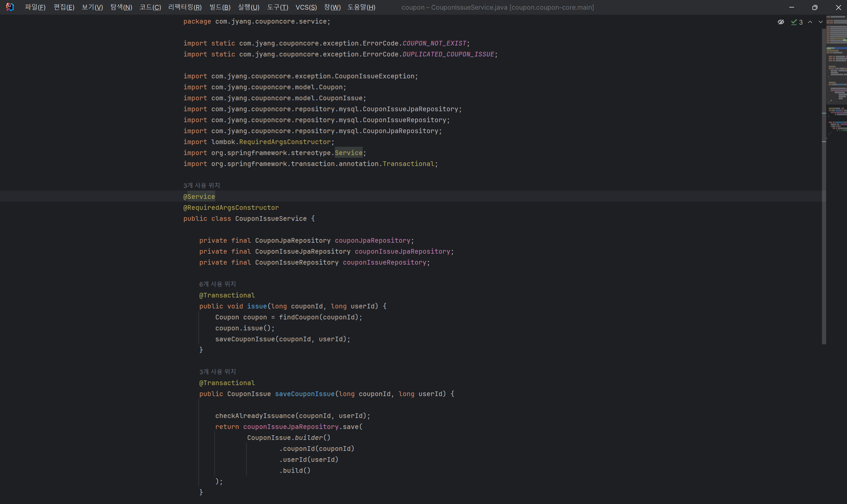Show the 6 usages hint above issue method
This screenshot has height=504, width=847.
pyautogui.click(x=218, y=284)
